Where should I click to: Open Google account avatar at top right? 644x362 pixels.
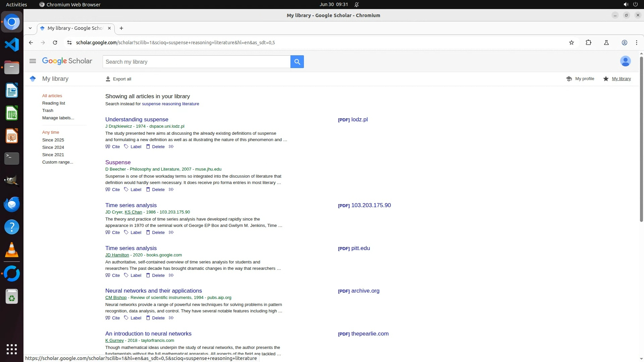click(625, 61)
